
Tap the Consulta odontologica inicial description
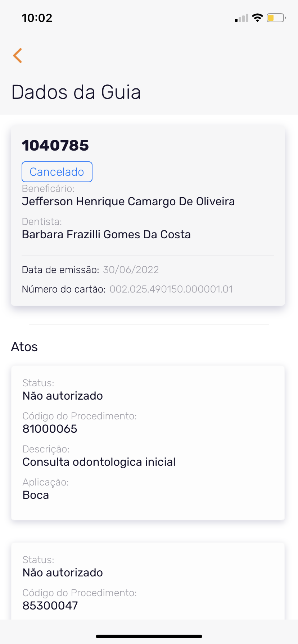[99, 462]
